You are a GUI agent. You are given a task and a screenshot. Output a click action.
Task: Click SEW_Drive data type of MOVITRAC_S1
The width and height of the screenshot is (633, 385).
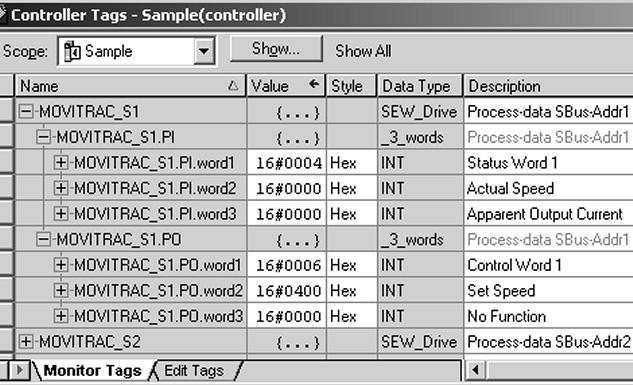click(419, 111)
